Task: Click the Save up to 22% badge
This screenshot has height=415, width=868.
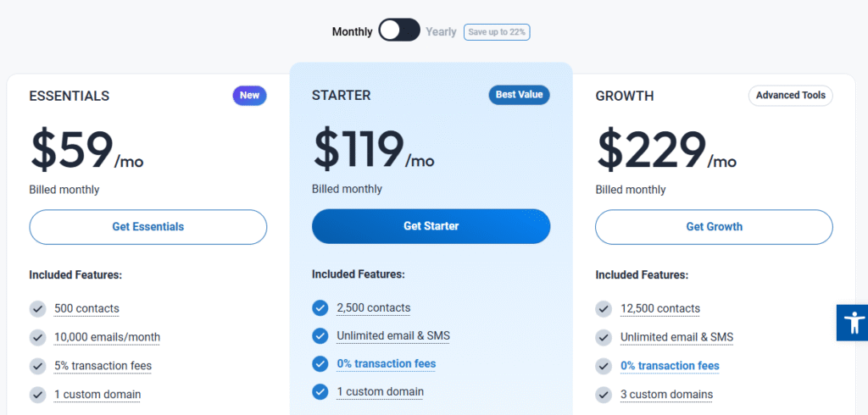Action: (497, 32)
